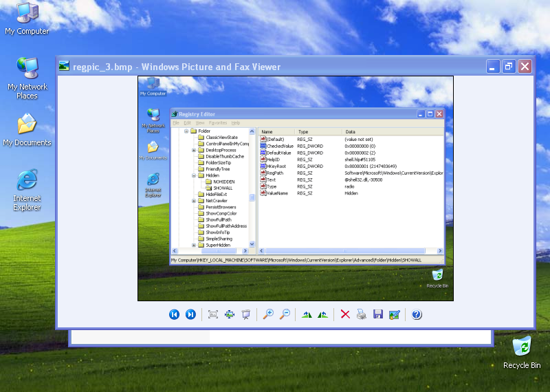
Task: Print the picture using printer icon
Action: [362, 314]
